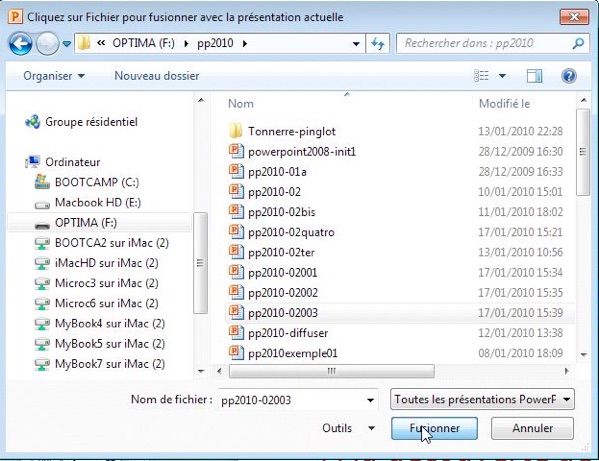Click file list scroll down arrow

[x=583, y=355]
